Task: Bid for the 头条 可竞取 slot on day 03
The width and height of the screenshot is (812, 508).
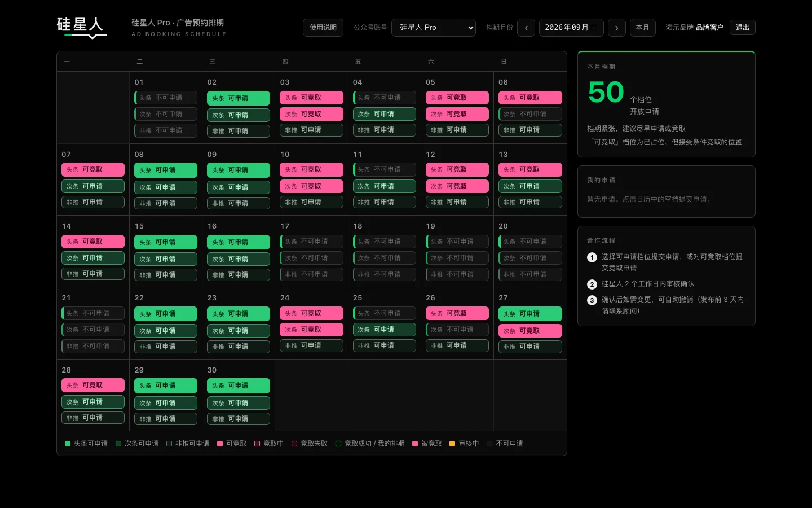Action: [x=311, y=98]
